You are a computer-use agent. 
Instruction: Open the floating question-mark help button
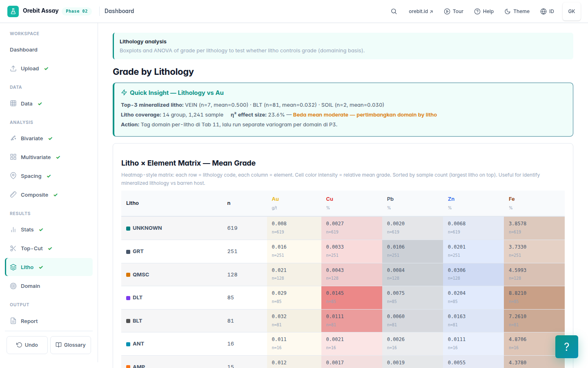pos(567,347)
